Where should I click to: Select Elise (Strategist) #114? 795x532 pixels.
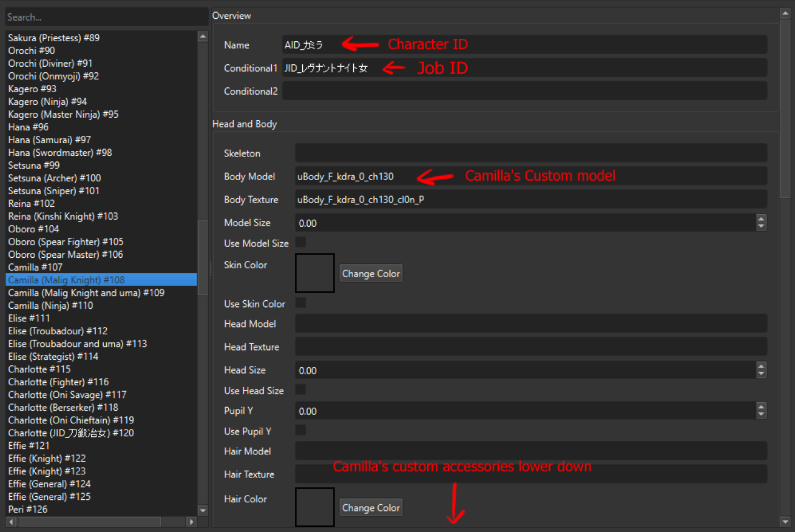click(x=101, y=356)
